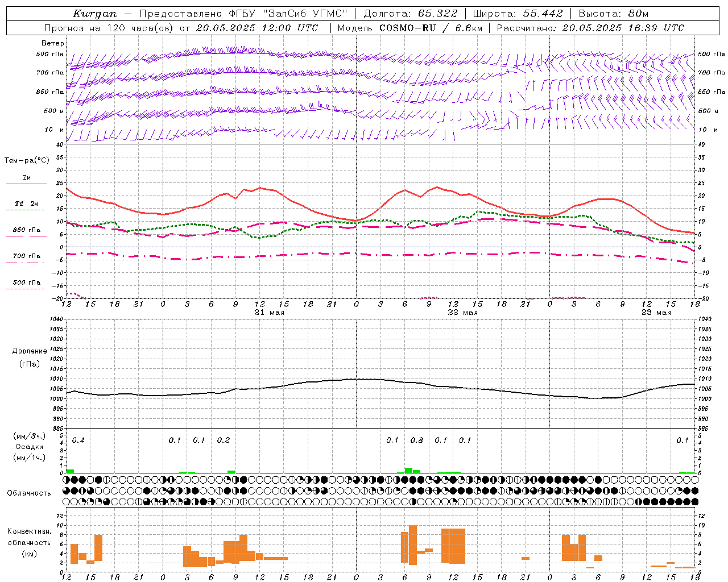Click the Облачность cloud cover label
The height and width of the screenshot is (582, 728).
tap(29, 493)
